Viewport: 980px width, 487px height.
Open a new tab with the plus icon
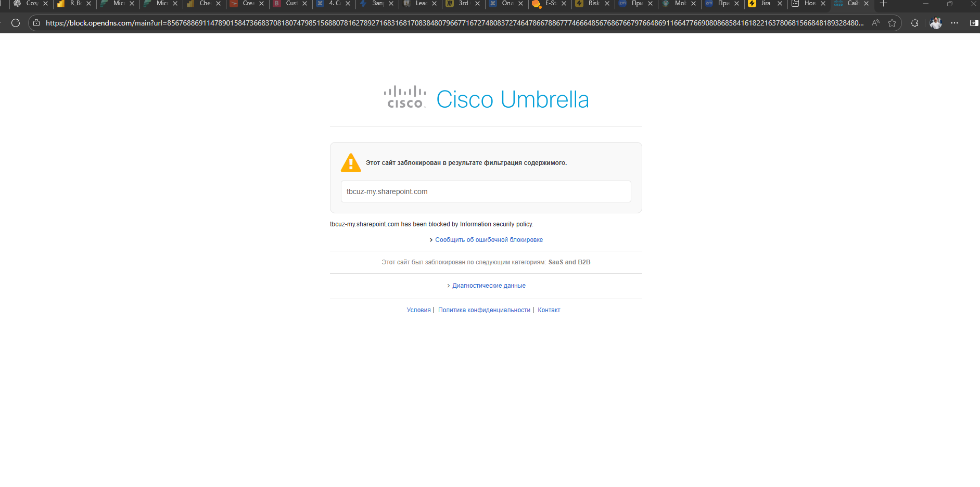pos(883,4)
